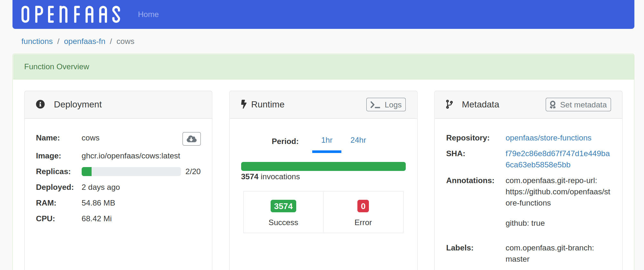Click the Function Overview header
This screenshot has height=270, width=644.
[57, 67]
